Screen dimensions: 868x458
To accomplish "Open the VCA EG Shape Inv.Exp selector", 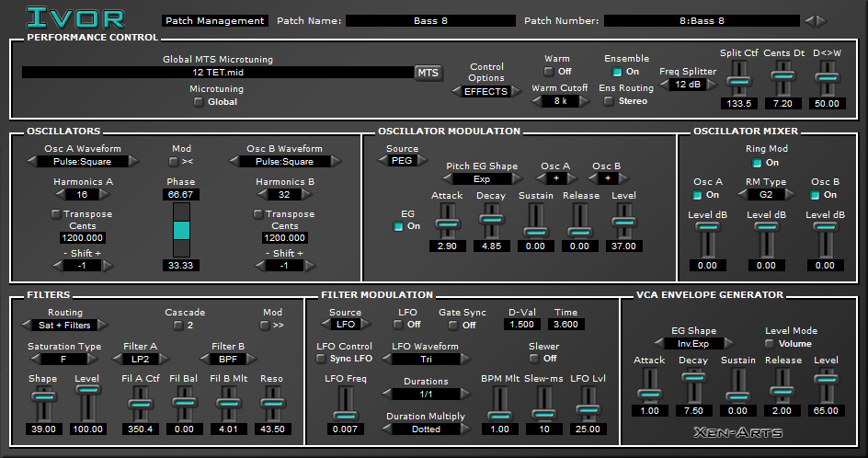I will pos(693,344).
